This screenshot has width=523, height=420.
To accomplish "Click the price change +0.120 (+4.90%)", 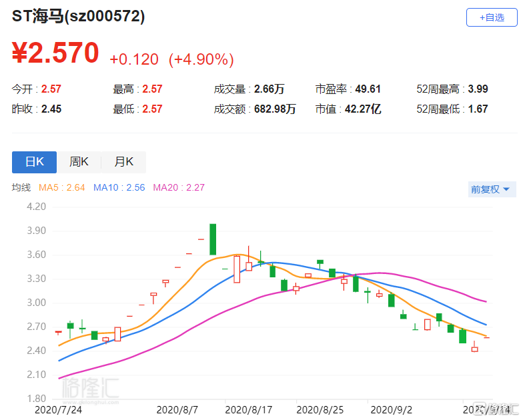I will 171,59.
